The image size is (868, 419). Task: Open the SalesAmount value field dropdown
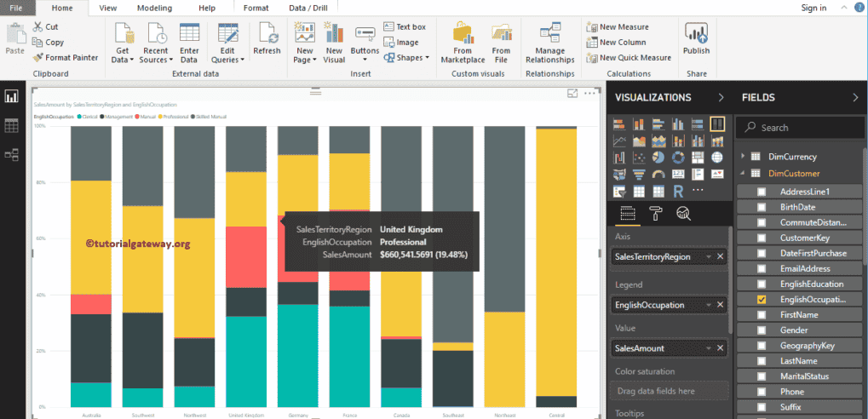pyautogui.click(x=708, y=348)
